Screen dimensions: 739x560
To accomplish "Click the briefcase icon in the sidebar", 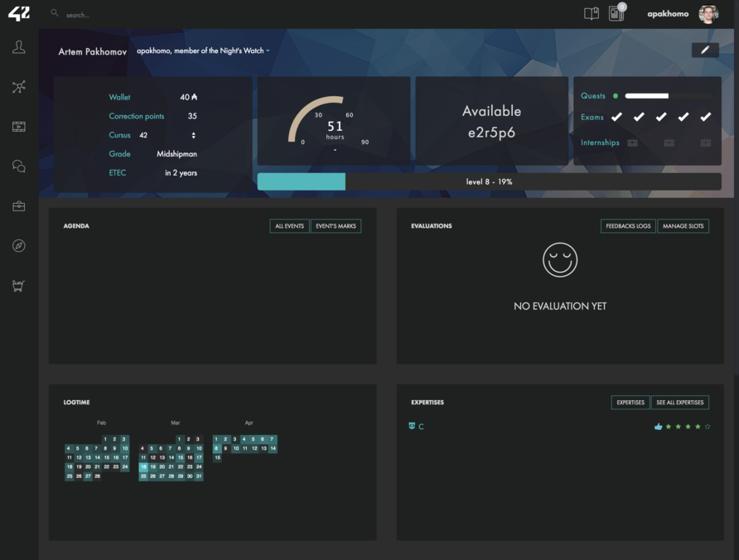I will (18, 206).
